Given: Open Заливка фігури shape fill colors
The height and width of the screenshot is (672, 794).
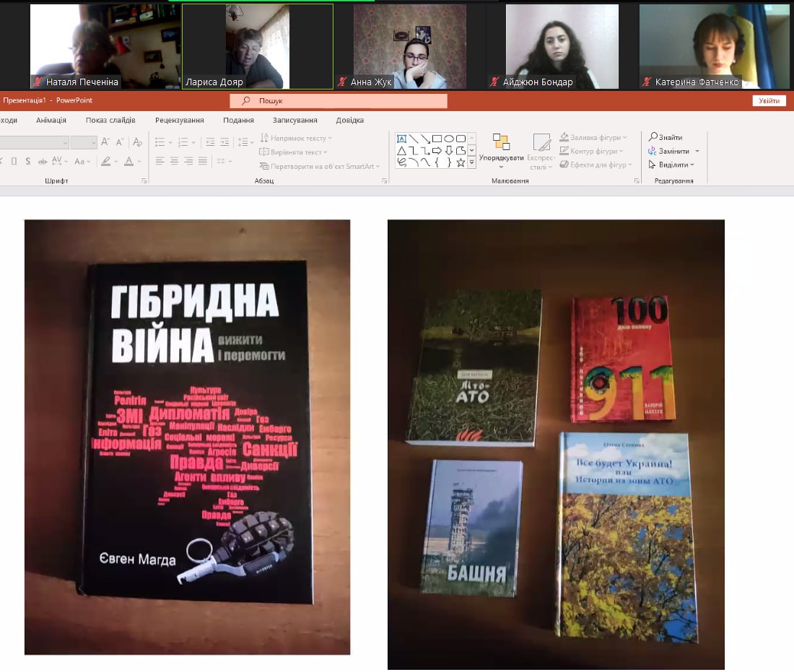Looking at the screenshot, I should click(593, 137).
